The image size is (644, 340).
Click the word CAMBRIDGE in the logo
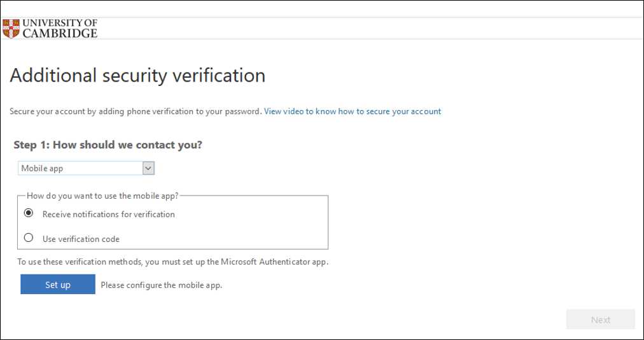[60, 34]
